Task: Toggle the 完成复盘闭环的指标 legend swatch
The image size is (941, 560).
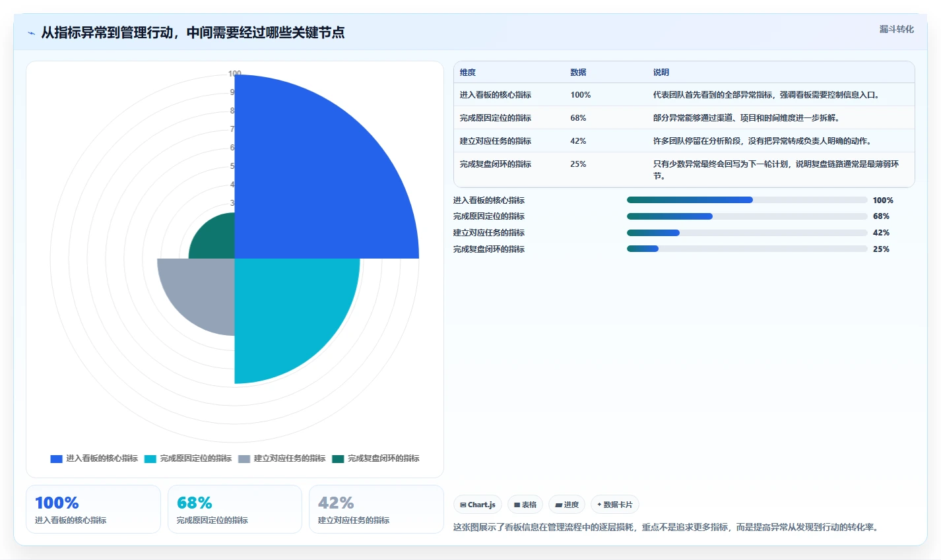Action: (x=339, y=458)
